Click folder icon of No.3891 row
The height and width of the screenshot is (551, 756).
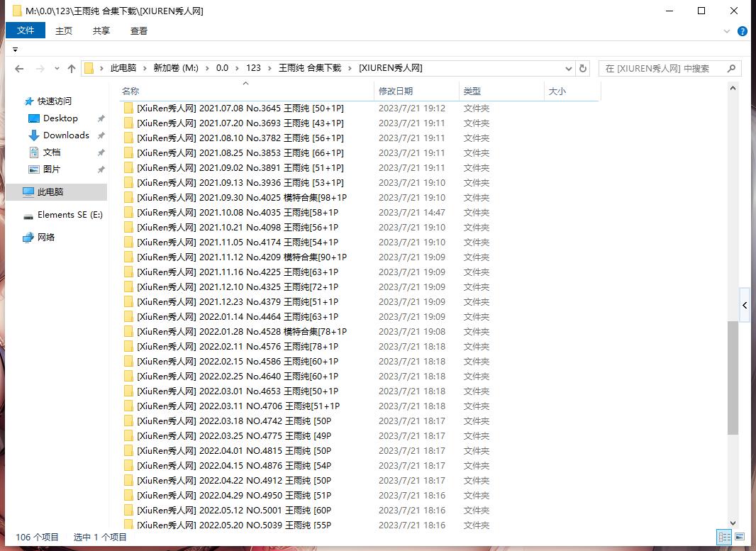pos(128,168)
